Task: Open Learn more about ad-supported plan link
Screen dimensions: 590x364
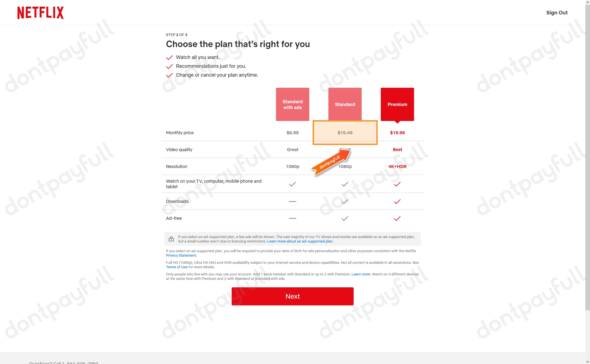Action: pos(300,241)
